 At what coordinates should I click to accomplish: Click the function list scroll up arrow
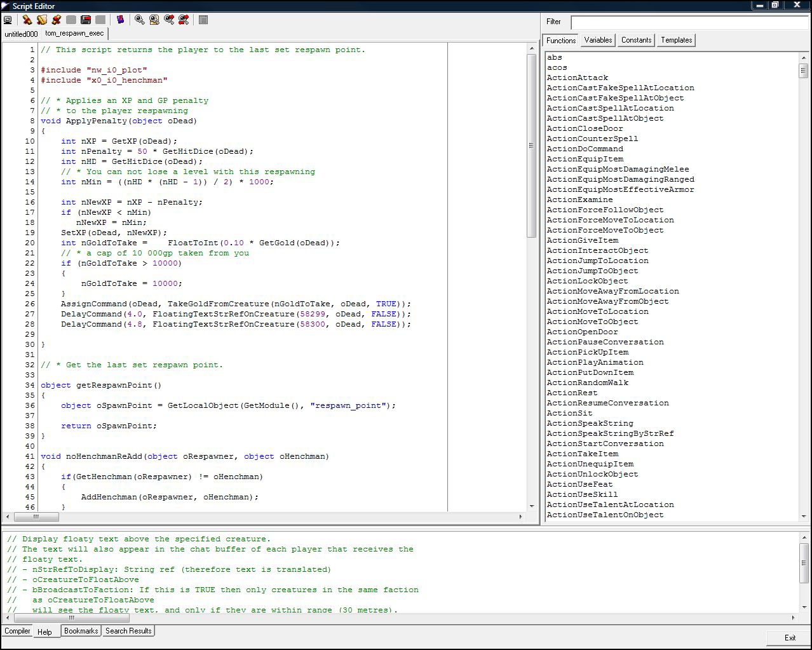tap(803, 57)
